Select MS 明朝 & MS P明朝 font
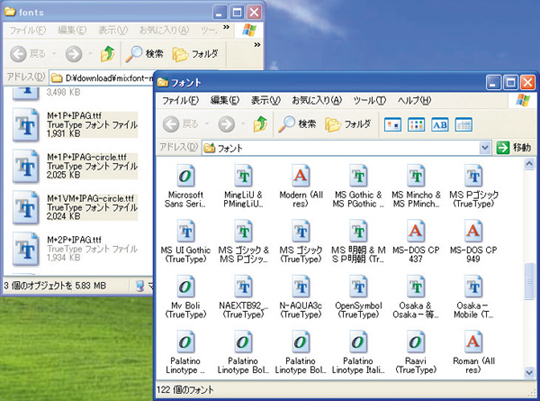This screenshot has width=540, height=401. pos(358,231)
